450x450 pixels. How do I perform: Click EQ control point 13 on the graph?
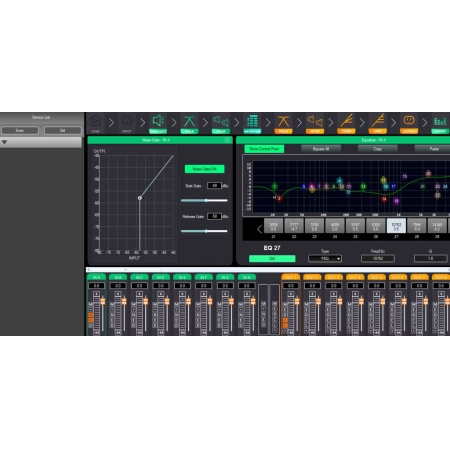click(363, 186)
